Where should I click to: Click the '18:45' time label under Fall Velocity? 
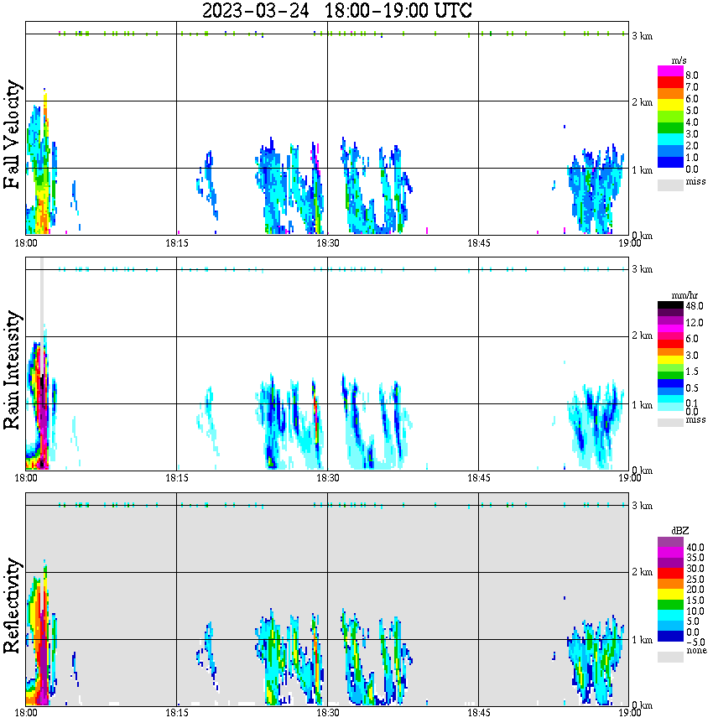(x=478, y=243)
